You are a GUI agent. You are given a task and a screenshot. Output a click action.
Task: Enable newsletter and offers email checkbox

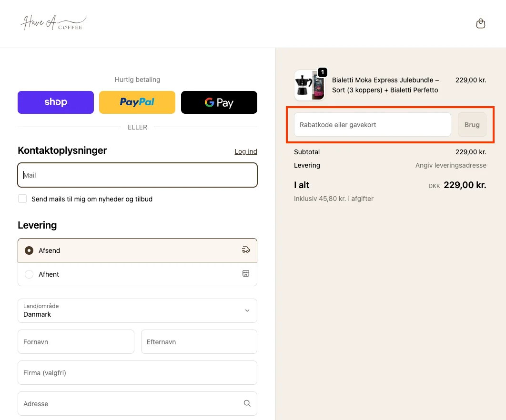click(x=22, y=199)
